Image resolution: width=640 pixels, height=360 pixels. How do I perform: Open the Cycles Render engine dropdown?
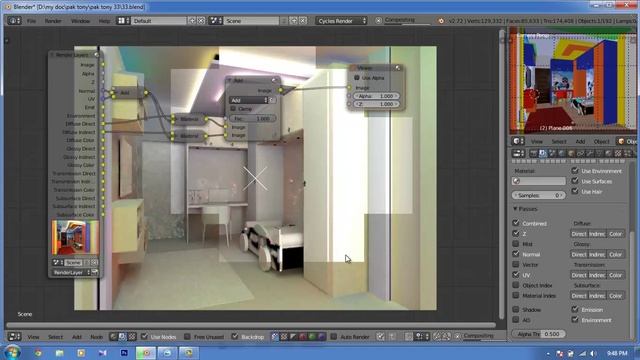pos(341,20)
